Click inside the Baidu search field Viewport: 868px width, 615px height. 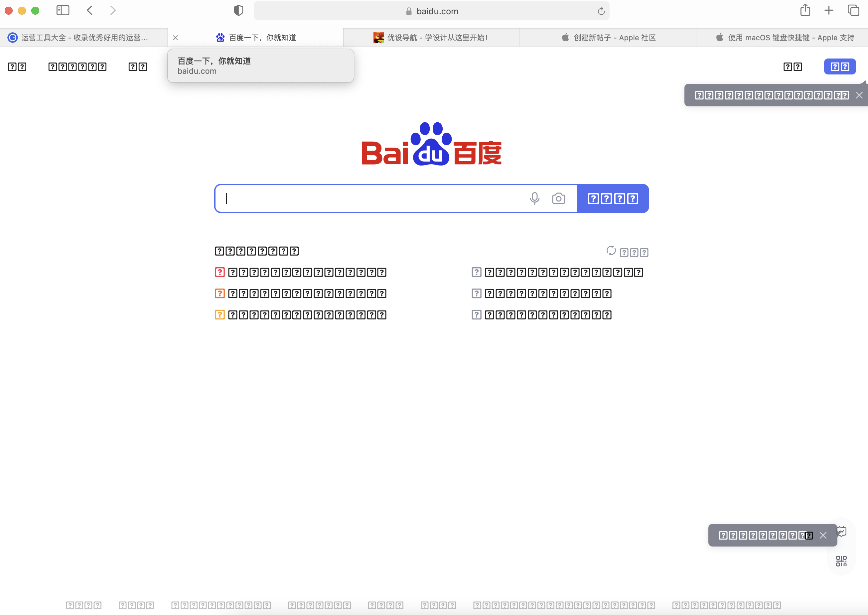(x=371, y=198)
